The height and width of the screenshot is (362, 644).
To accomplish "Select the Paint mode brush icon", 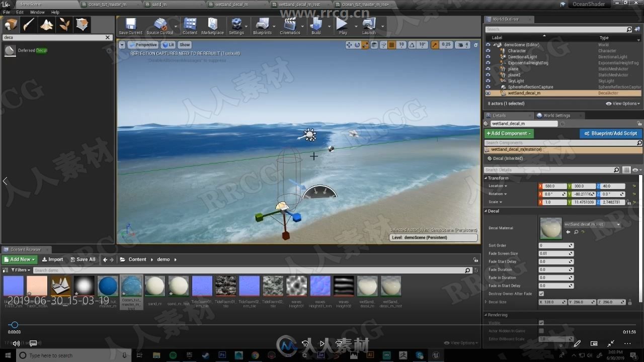I will (x=29, y=25).
